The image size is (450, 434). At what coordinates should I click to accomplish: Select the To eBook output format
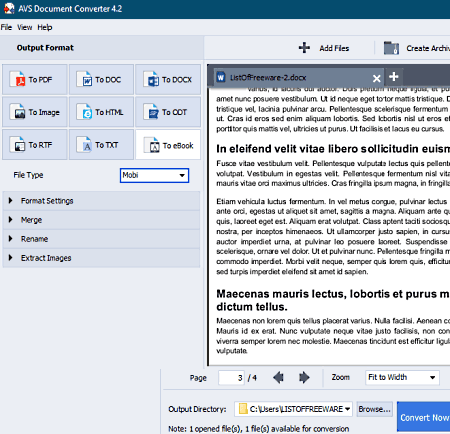168,145
